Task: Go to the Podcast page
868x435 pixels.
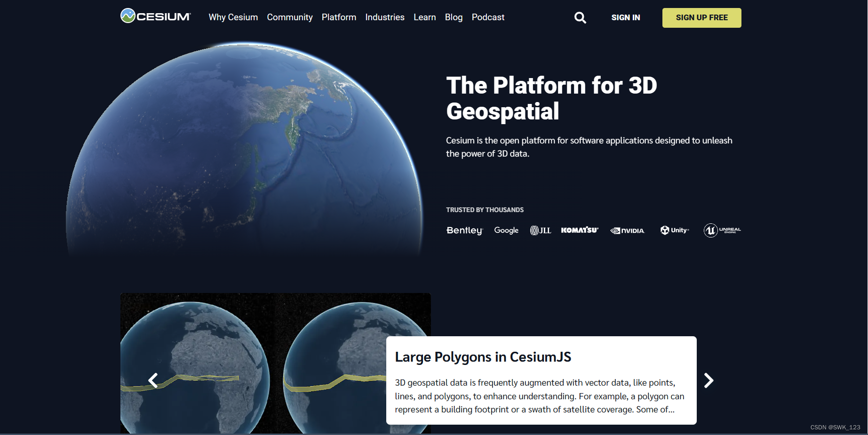Action: (488, 17)
